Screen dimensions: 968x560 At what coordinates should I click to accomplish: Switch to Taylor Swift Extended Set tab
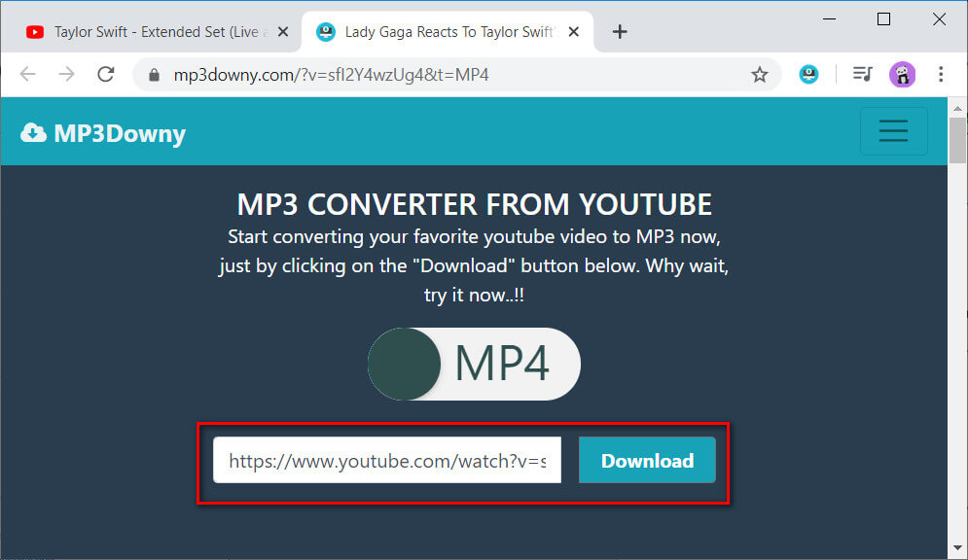(x=151, y=31)
